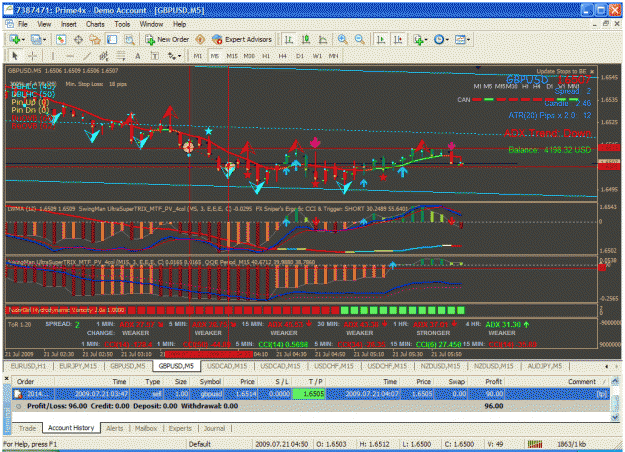Image resolution: width=625 pixels, height=452 pixels.
Task: Open the Experts tab in Terminal
Action: pyautogui.click(x=180, y=428)
